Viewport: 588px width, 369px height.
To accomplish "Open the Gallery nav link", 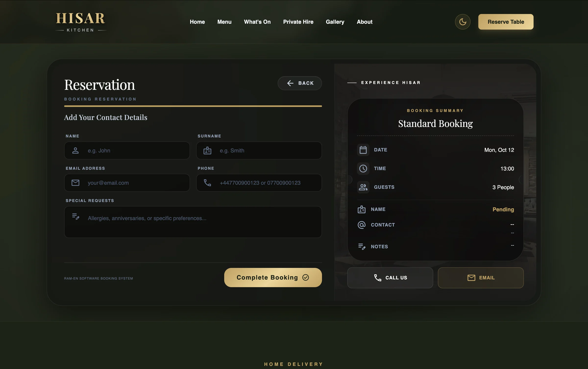I will coord(335,22).
